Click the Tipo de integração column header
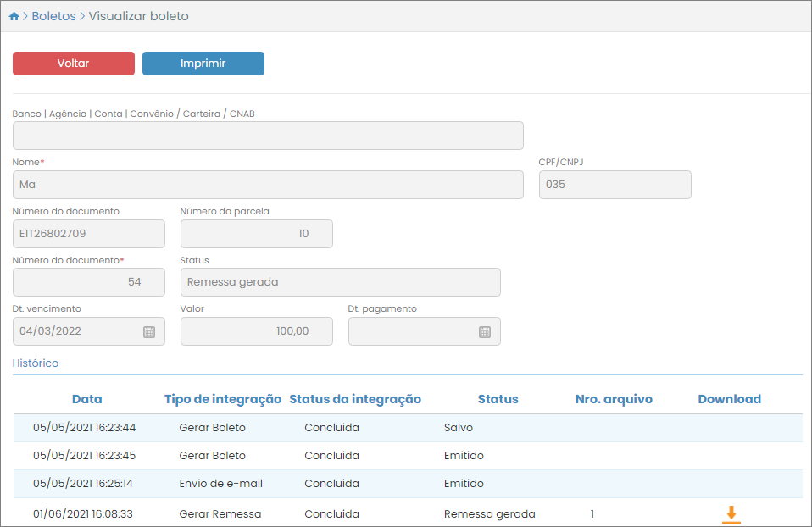The height and width of the screenshot is (527, 812). pyautogui.click(x=222, y=399)
